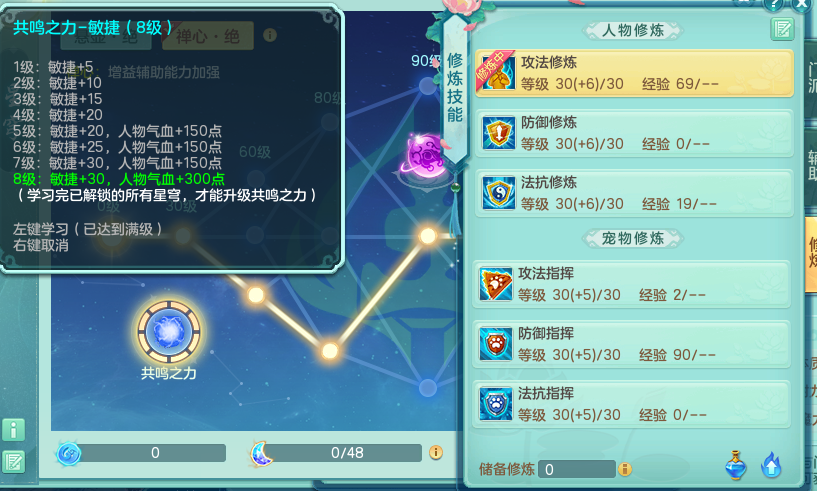The height and width of the screenshot is (491, 817).
Task: Use the blue potion bottle icon
Action: coord(735,465)
